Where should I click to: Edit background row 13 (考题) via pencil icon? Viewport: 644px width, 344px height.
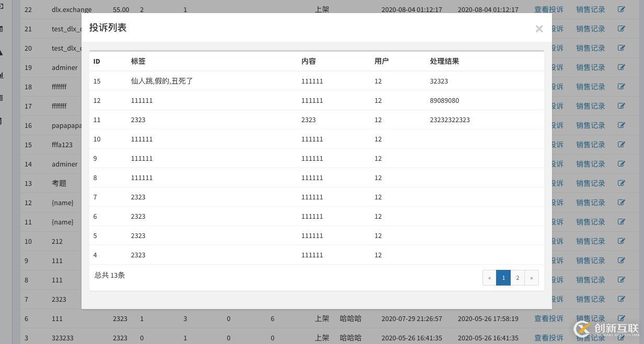coord(621,183)
